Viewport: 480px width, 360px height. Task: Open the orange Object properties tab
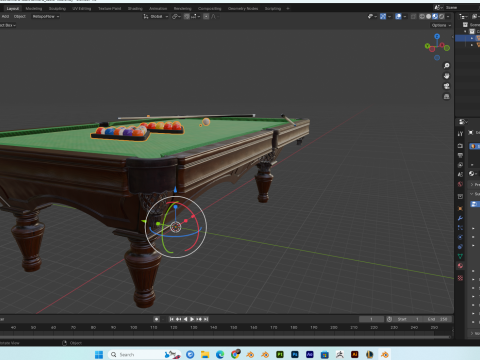pos(460,208)
